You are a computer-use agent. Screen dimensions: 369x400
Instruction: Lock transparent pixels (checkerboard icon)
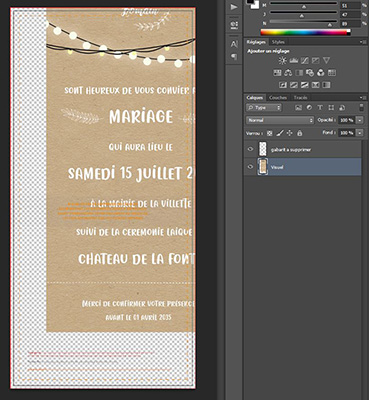270,133
